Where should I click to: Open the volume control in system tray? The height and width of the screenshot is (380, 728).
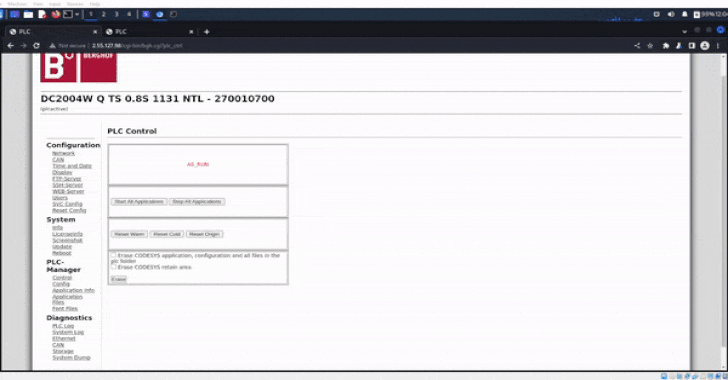tap(671, 14)
